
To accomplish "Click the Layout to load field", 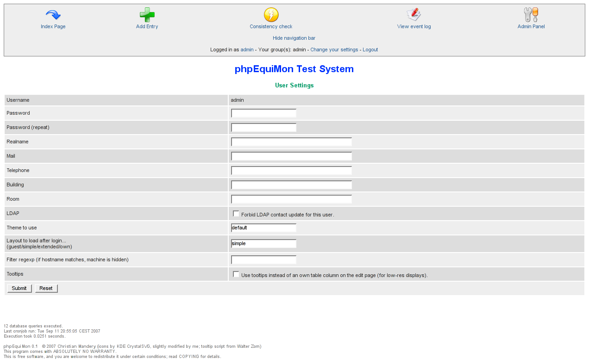I will 263,244.
